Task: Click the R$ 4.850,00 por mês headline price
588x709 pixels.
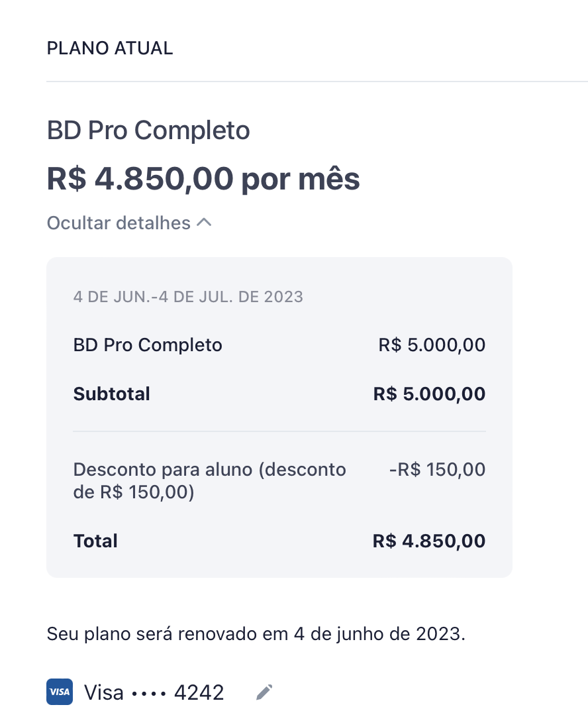Action: 203,179
